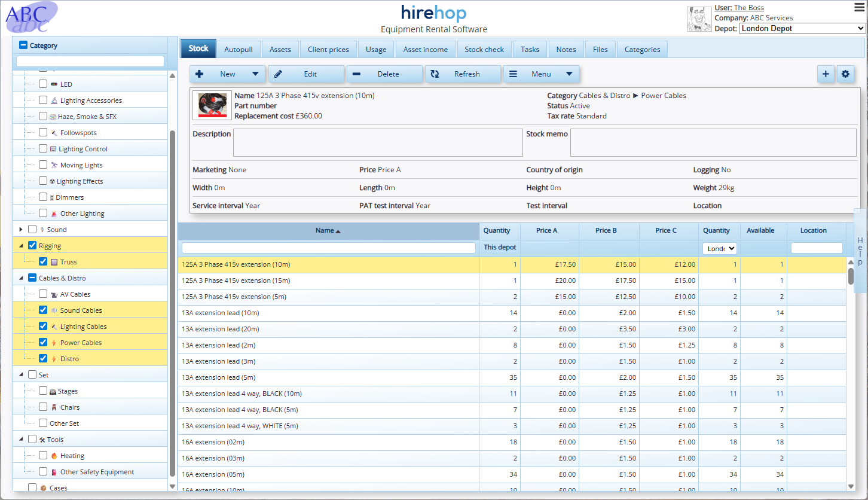
Task: Click the vertical Help side tab
Action: [x=860, y=251]
